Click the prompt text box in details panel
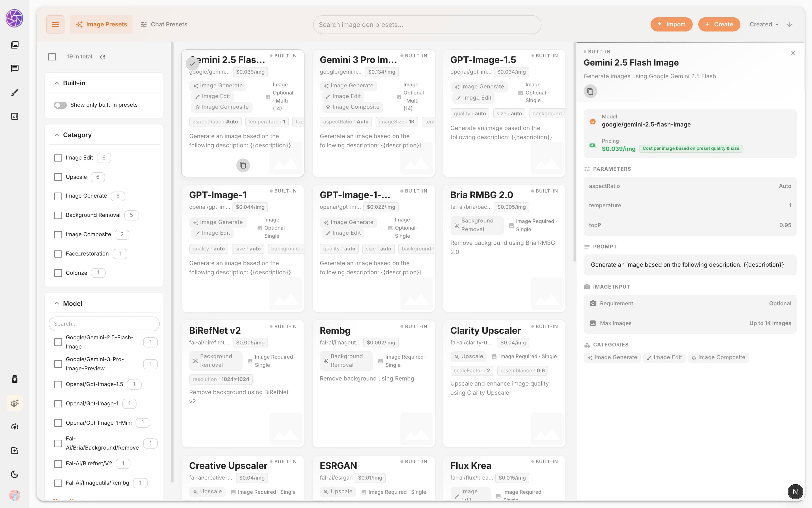812x508 pixels. (x=690, y=265)
